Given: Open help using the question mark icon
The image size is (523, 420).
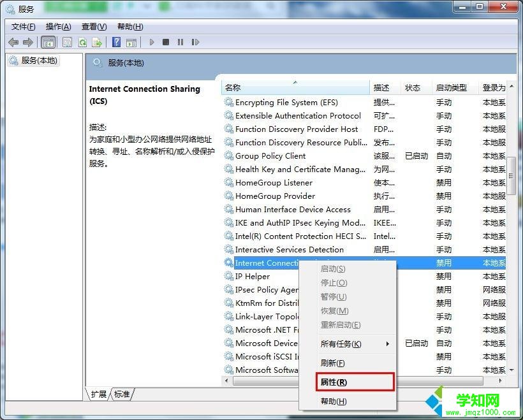Looking at the screenshot, I should (x=116, y=42).
